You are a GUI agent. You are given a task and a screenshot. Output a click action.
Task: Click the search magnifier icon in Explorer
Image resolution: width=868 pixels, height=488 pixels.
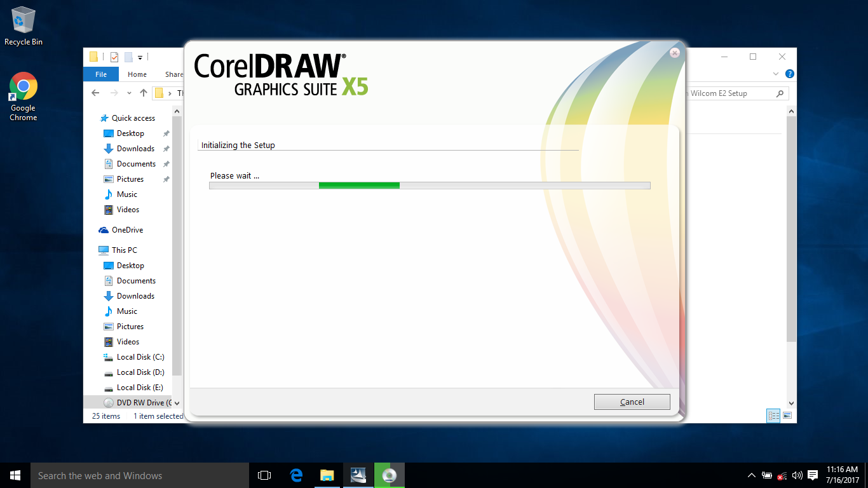coord(780,93)
